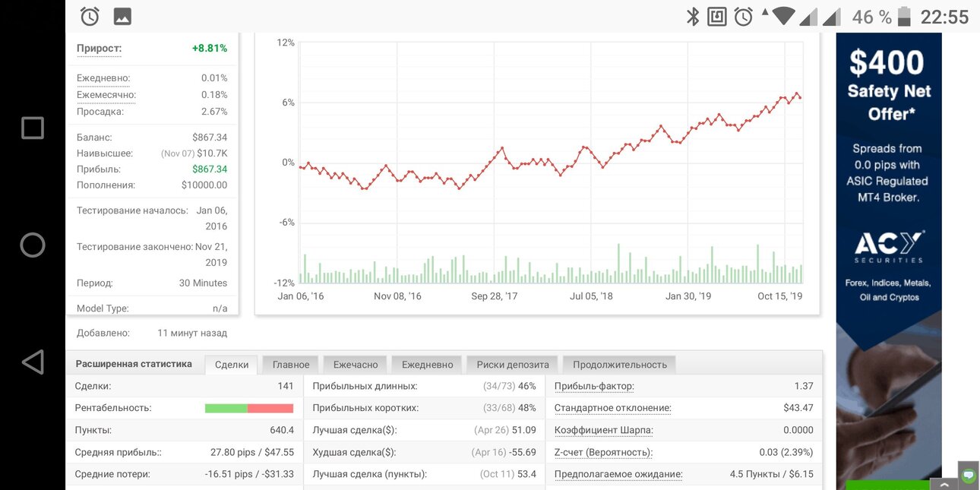Tap the Android home circle button
Viewport: 980px width, 490px height.
pyautogui.click(x=33, y=245)
